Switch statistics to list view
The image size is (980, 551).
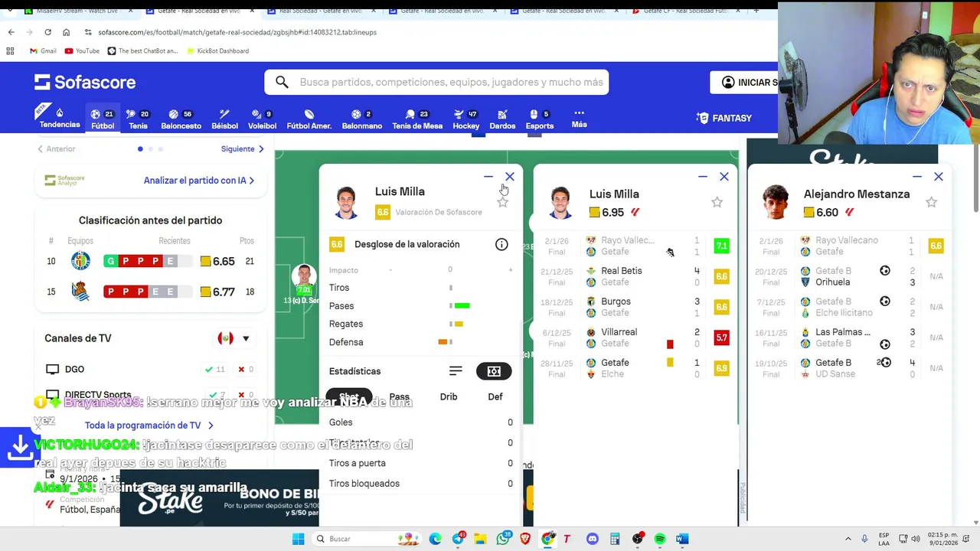point(456,371)
